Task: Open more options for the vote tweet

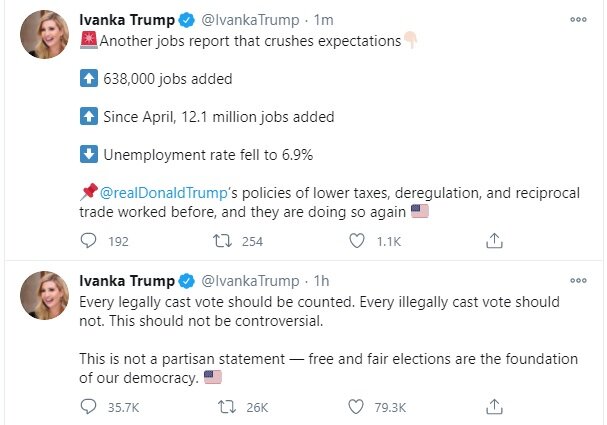Action: [x=578, y=281]
